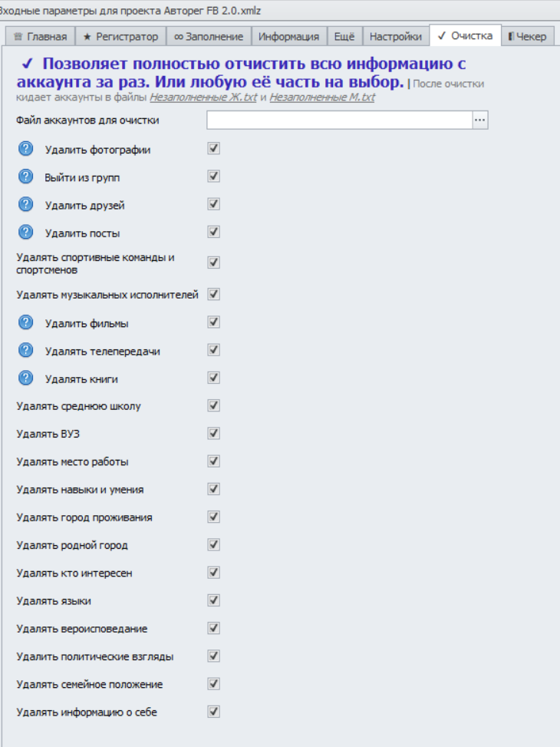The image size is (560, 747).
Task: Click browse button for accounts file
Action: 480,120
